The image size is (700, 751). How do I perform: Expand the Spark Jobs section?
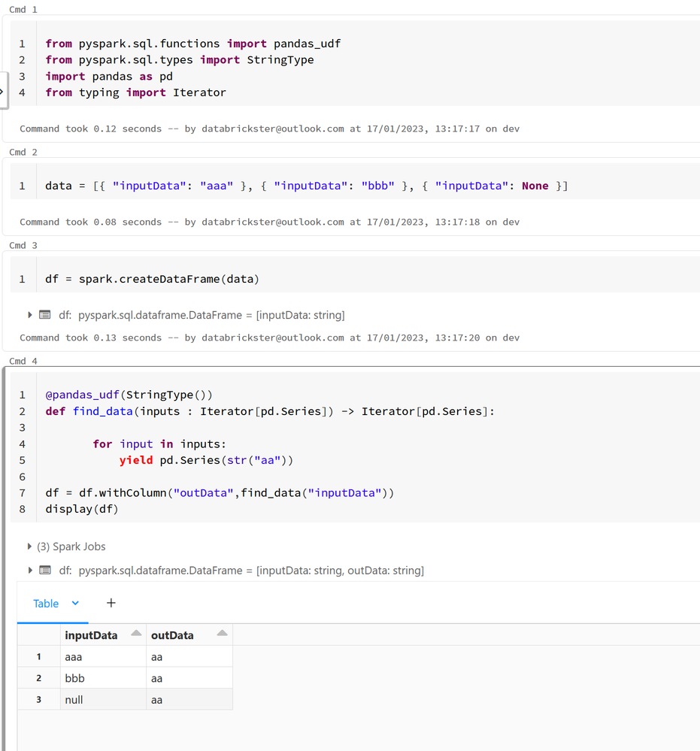tap(29, 547)
